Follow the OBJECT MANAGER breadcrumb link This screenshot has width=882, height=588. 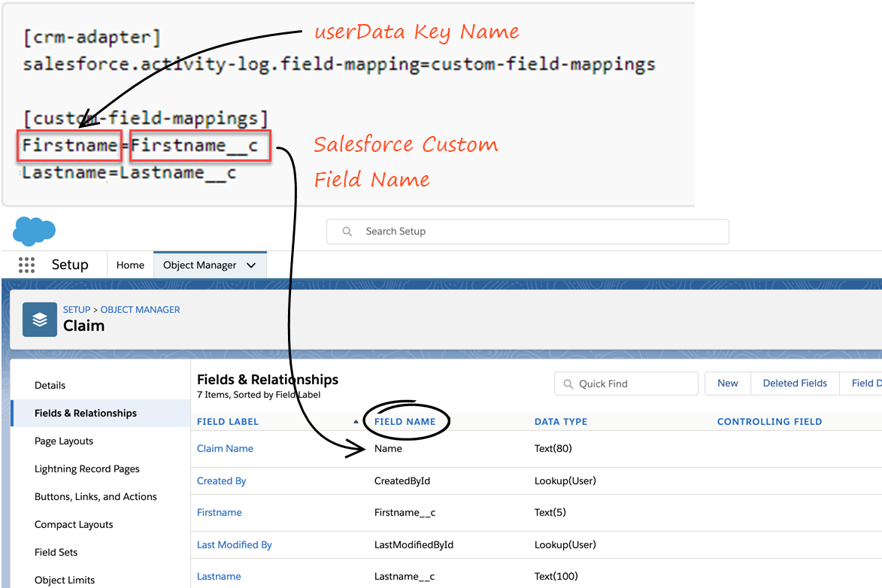pyautogui.click(x=141, y=310)
